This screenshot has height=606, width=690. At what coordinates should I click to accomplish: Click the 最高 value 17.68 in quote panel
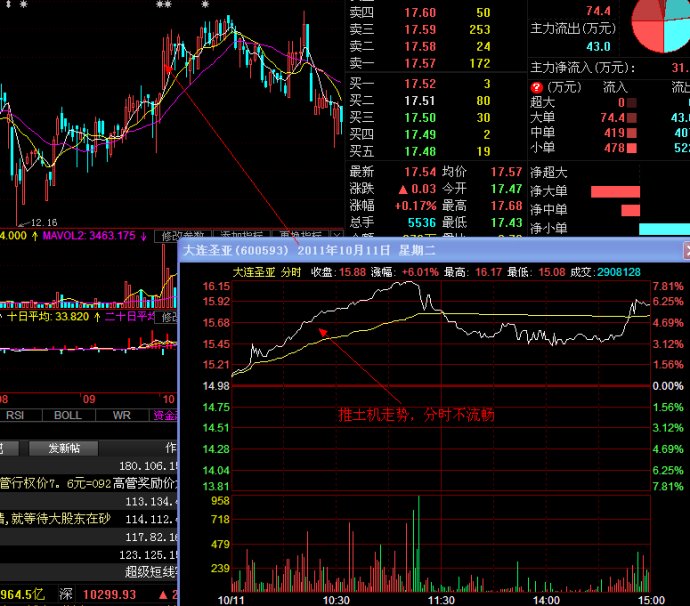(x=506, y=206)
